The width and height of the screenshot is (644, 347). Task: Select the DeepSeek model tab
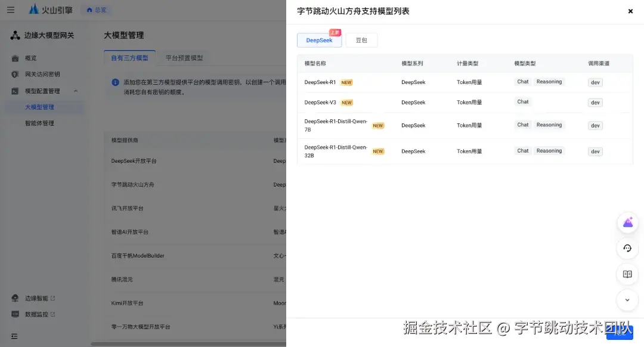click(319, 40)
